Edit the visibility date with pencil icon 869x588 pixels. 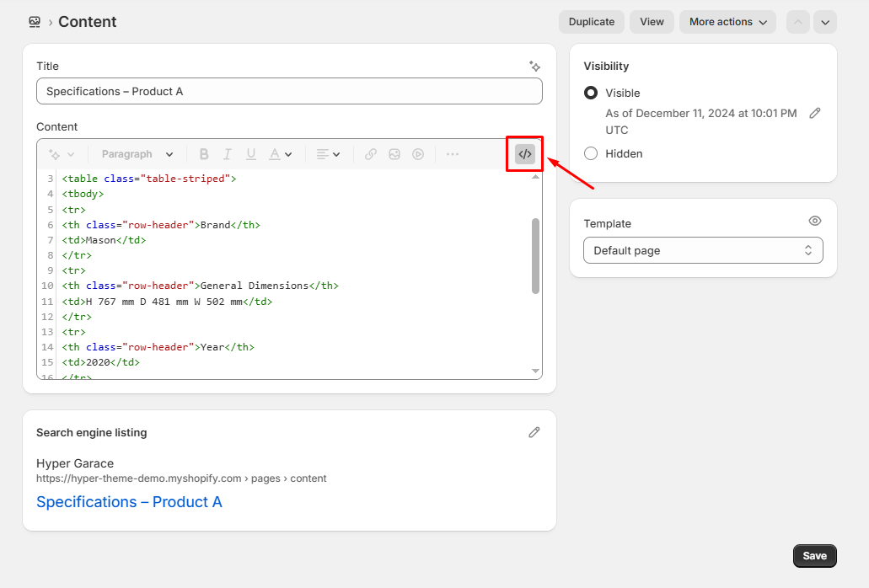pos(814,113)
